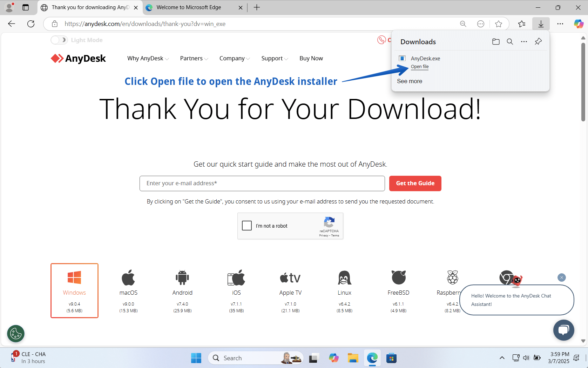The height and width of the screenshot is (368, 588).
Task: Open Microsoft Store from taskbar
Action: 391,358
